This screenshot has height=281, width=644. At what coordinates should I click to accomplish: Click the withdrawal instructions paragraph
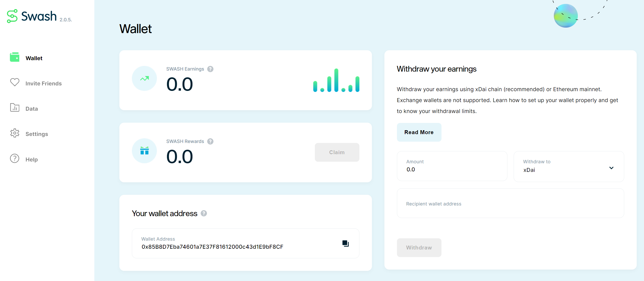pyautogui.click(x=507, y=100)
